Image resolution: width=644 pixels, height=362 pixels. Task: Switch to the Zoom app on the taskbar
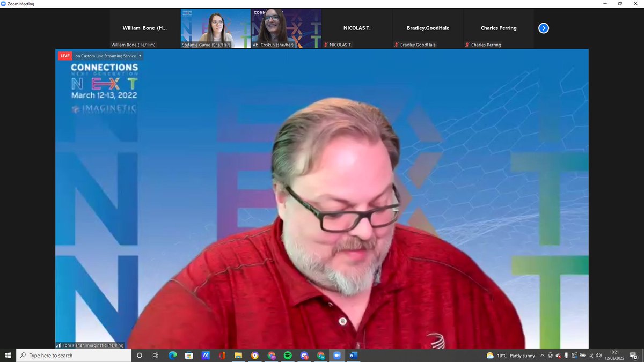(x=337, y=355)
